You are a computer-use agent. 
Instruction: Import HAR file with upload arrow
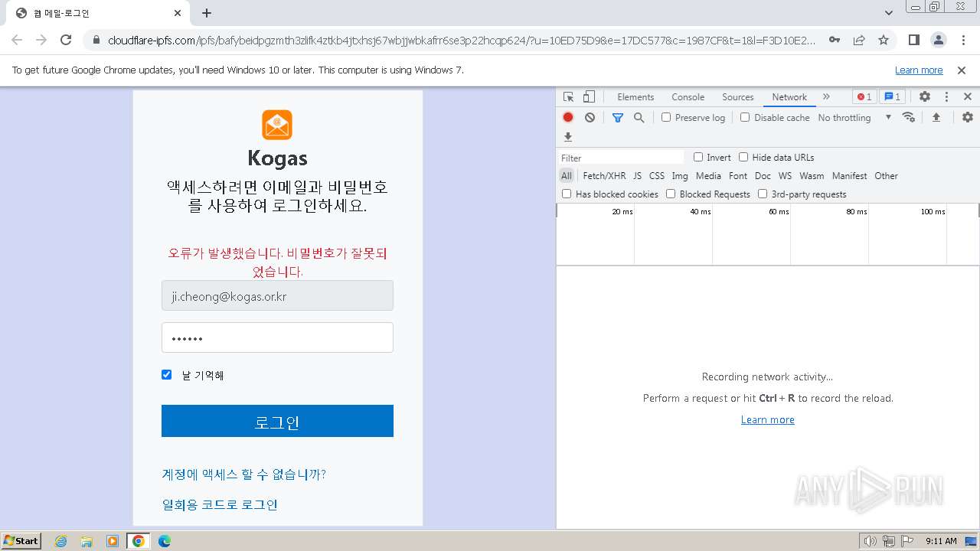[x=936, y=117]
